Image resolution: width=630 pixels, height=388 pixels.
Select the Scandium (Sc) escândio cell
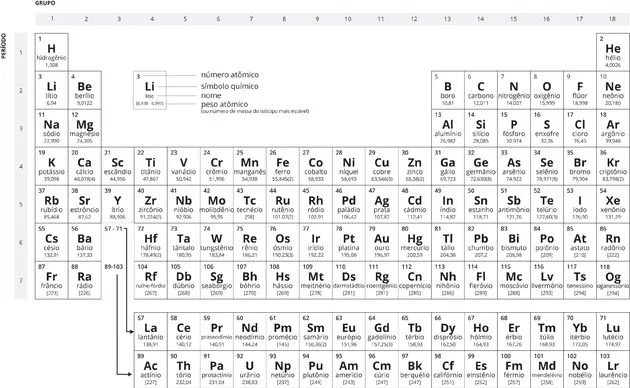[117, 166]
